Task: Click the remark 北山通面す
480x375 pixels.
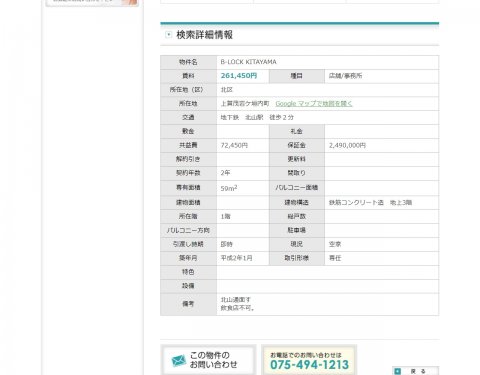Action: coord(236,300)
